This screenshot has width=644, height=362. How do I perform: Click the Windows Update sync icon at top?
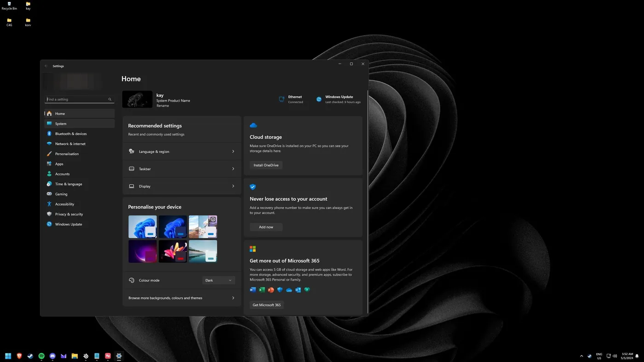319,99
